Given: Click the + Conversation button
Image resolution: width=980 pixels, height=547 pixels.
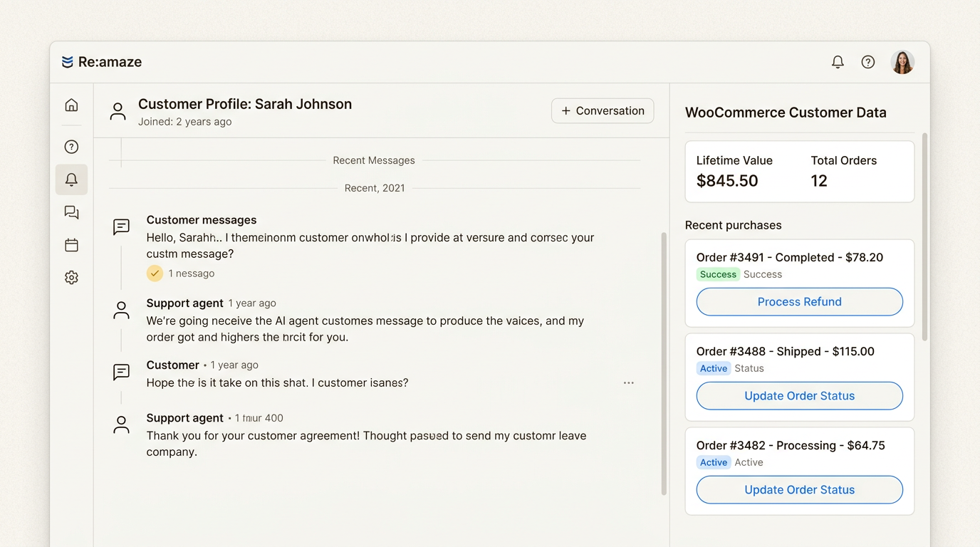Looking at the screenshot, I should (x=603, y=110).
